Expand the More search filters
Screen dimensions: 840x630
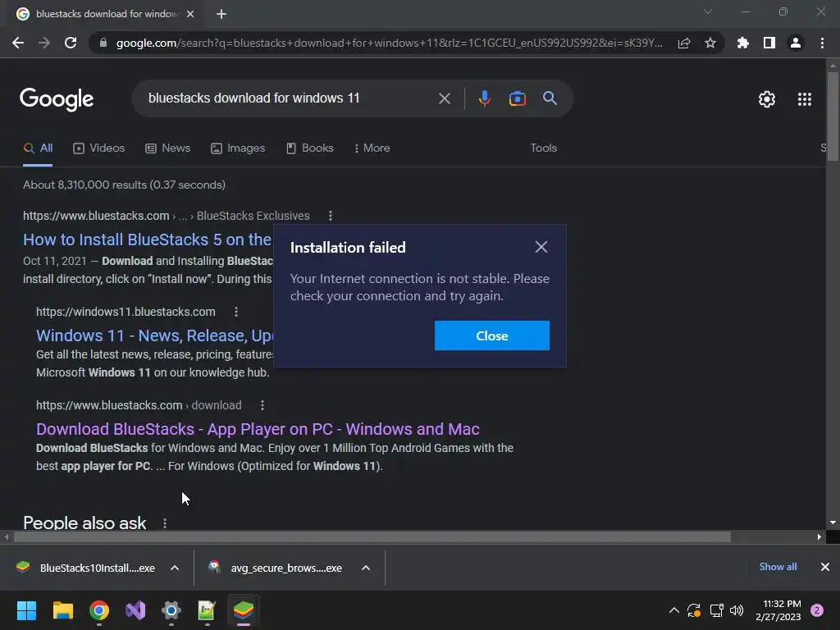pos(372,148)
